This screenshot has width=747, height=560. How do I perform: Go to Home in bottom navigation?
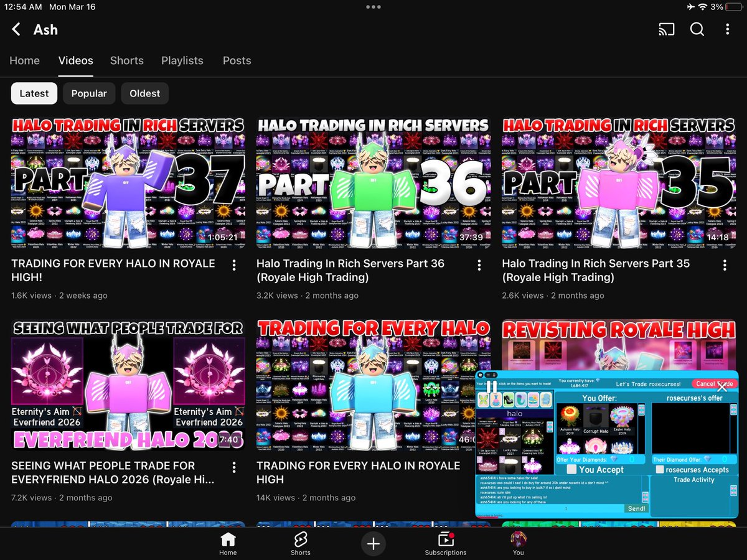[228, 544]
